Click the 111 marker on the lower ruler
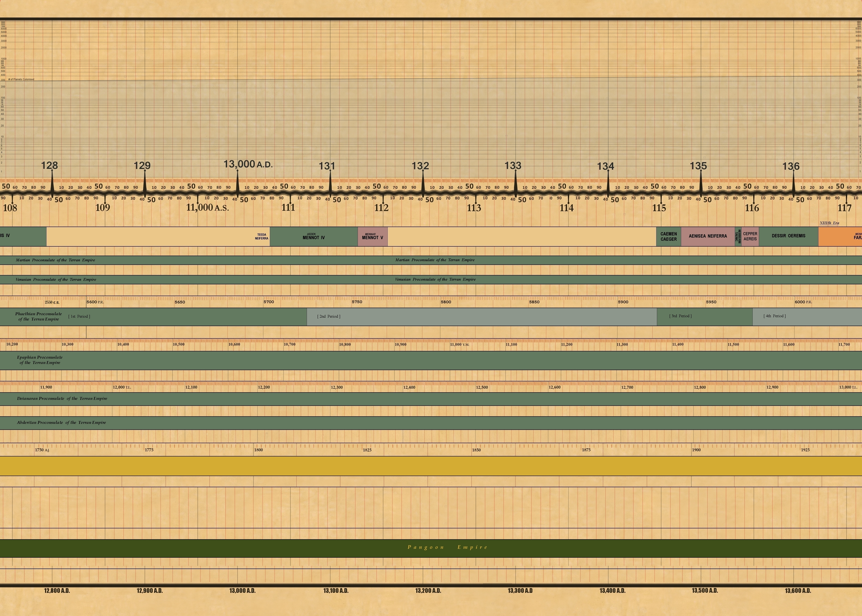This screenshot has width=862, height=616. (288, 207)
